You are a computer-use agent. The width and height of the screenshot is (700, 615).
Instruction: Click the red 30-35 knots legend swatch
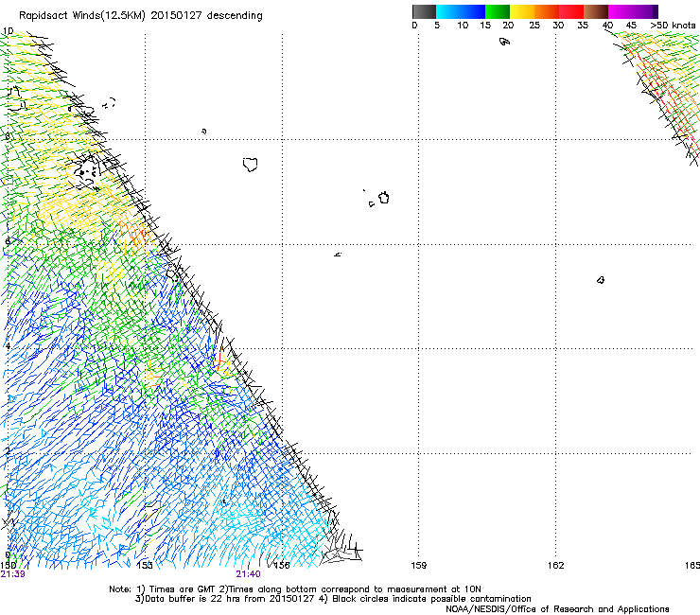571,11
